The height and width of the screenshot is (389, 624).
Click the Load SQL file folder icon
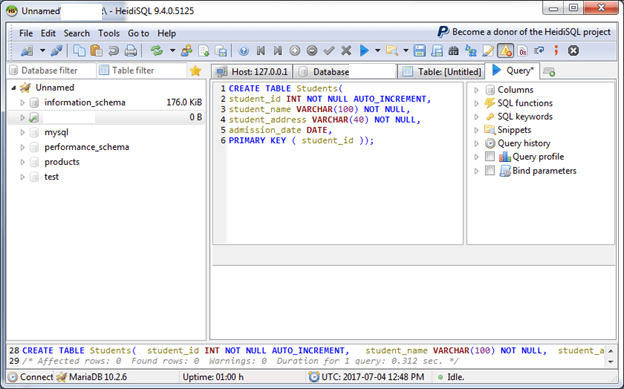click(x=392, y=51)
